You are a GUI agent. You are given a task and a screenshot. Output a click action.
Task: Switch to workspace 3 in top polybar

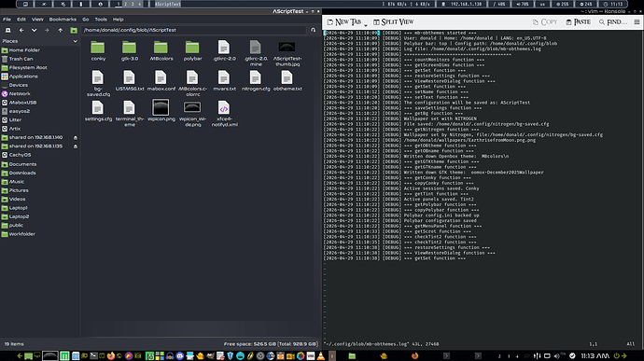point(133,4)
